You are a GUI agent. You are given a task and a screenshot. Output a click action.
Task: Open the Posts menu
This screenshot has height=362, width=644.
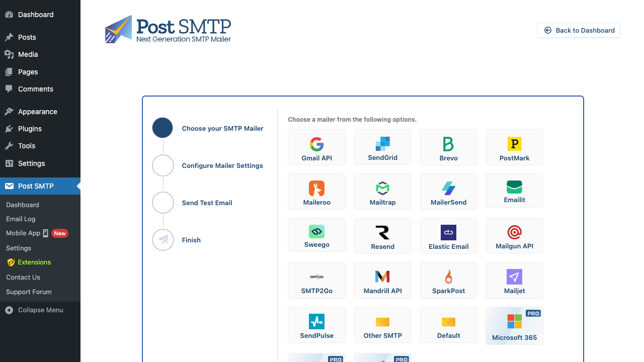[40, 37]
